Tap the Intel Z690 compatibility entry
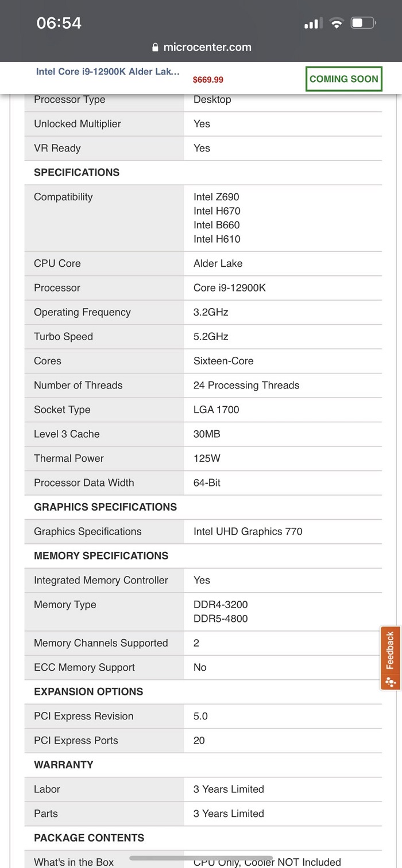 [x=217, y=197]
